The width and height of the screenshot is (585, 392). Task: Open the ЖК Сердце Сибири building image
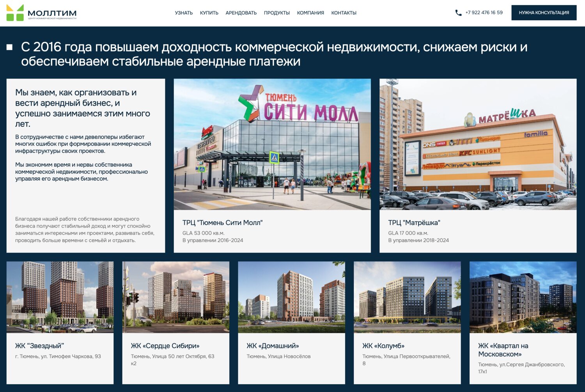point(176,297)
